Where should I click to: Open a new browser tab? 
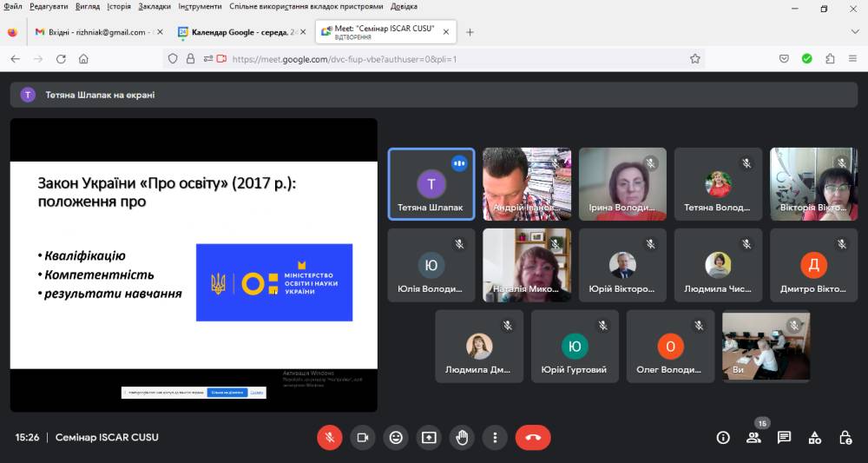[x=470, y=32]
